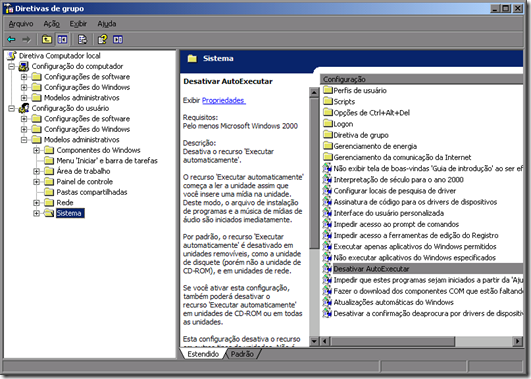Select 'Fazer o download dos componentes COM' row
The width and height of the screenshot is (531, 379).
(423, 291)
